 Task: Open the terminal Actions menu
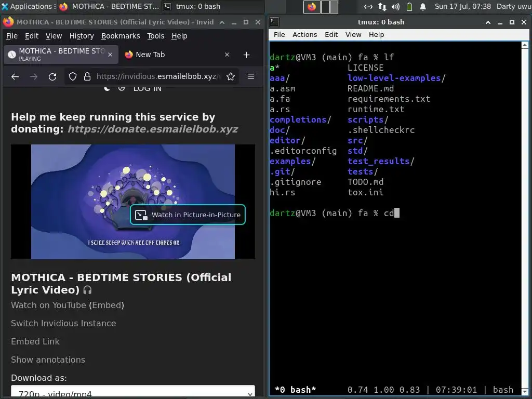304,35
